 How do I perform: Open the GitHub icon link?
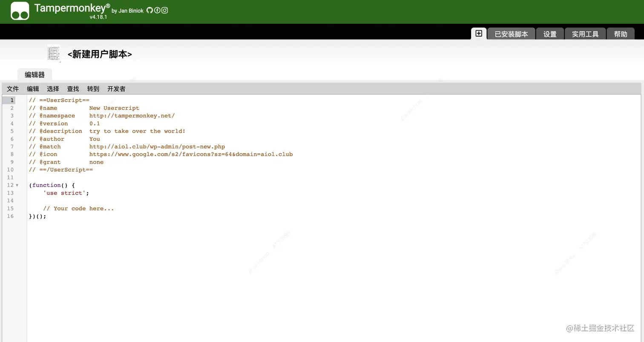tap(149, 10)
